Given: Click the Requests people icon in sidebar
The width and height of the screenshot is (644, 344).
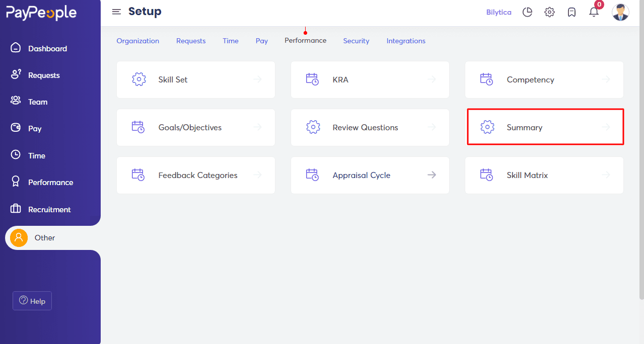Looking at the screenshot, I should click(16, 74).
